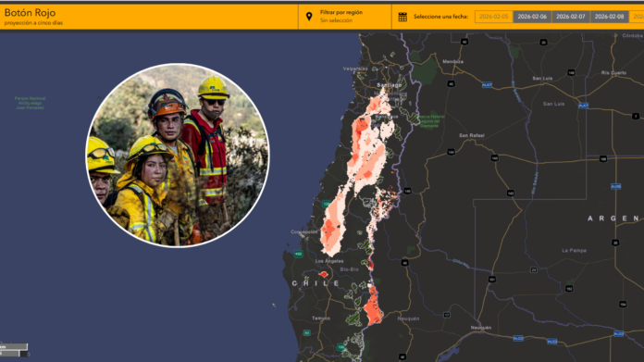Click route 144 shield near San Rafael
The image size is (644, 362).
click(451, 152)
